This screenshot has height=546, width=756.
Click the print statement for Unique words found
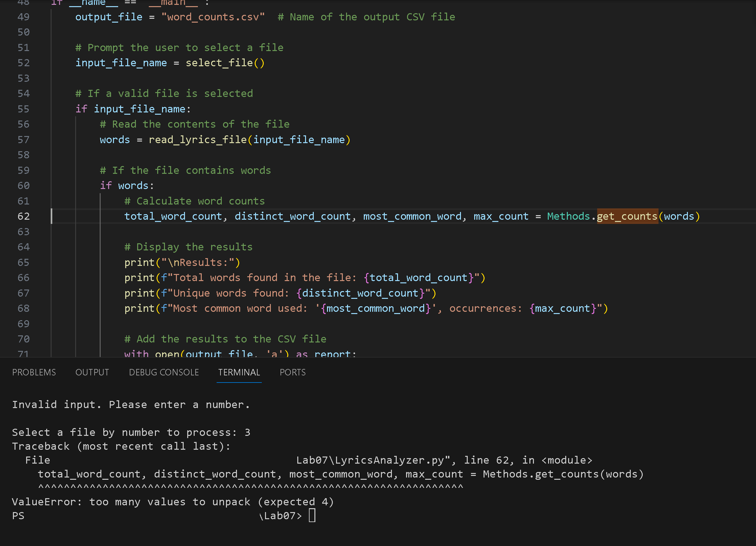point(280,293)
